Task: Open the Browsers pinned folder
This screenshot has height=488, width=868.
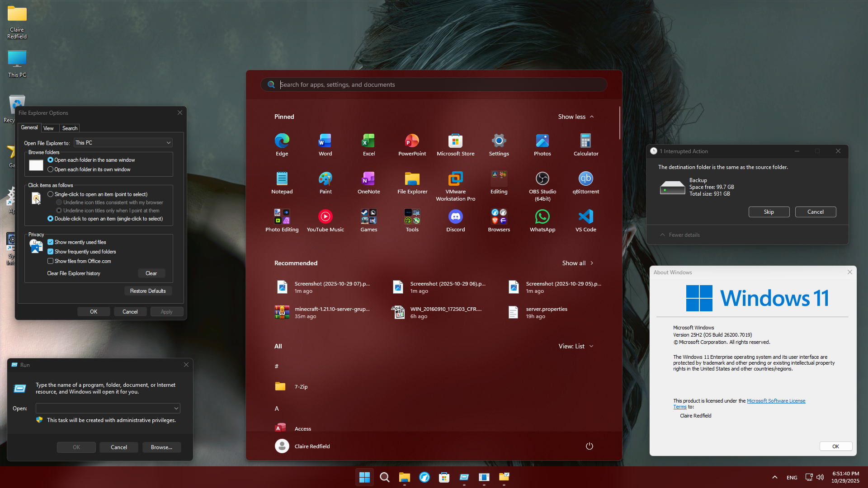Action: click(499, 221)
